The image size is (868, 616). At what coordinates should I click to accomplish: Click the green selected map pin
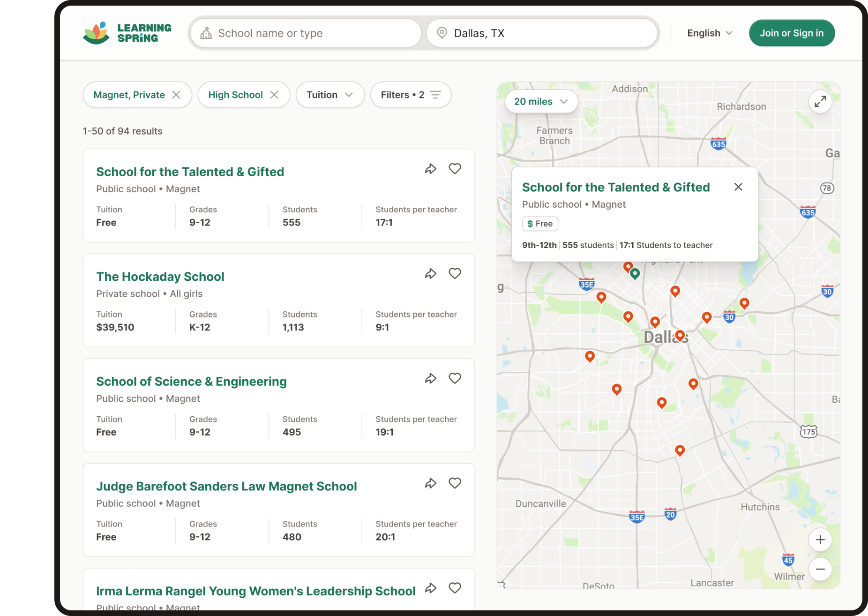pos(635,273)
